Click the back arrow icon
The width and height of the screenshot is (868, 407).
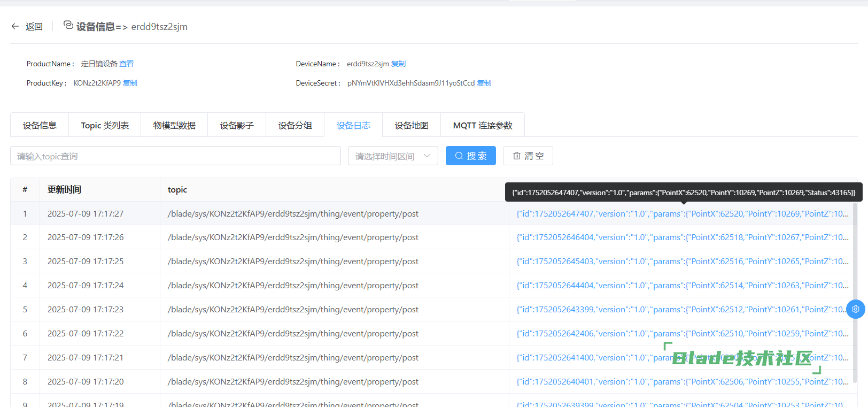pos(15,26)
